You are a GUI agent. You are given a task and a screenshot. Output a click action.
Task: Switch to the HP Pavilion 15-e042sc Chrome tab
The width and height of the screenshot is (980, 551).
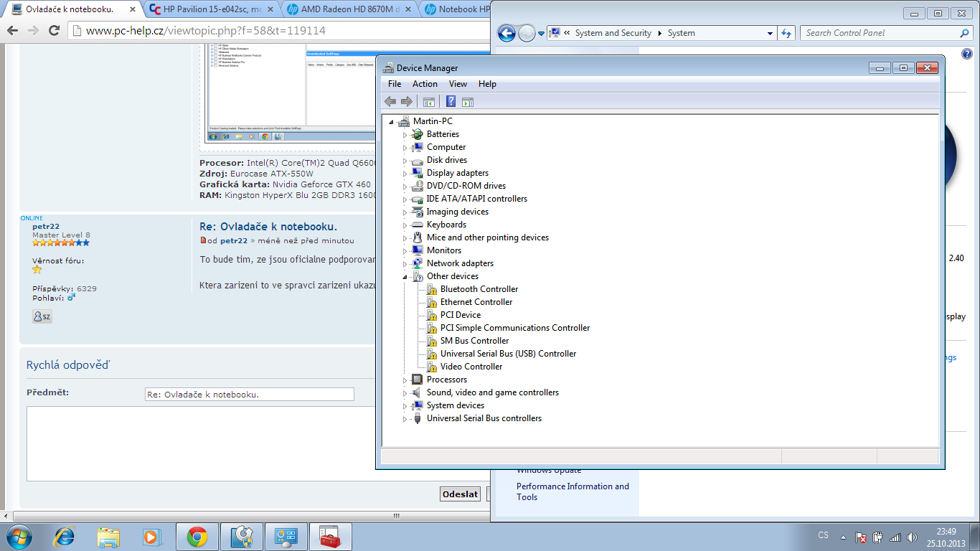click(x=209, y=9)
